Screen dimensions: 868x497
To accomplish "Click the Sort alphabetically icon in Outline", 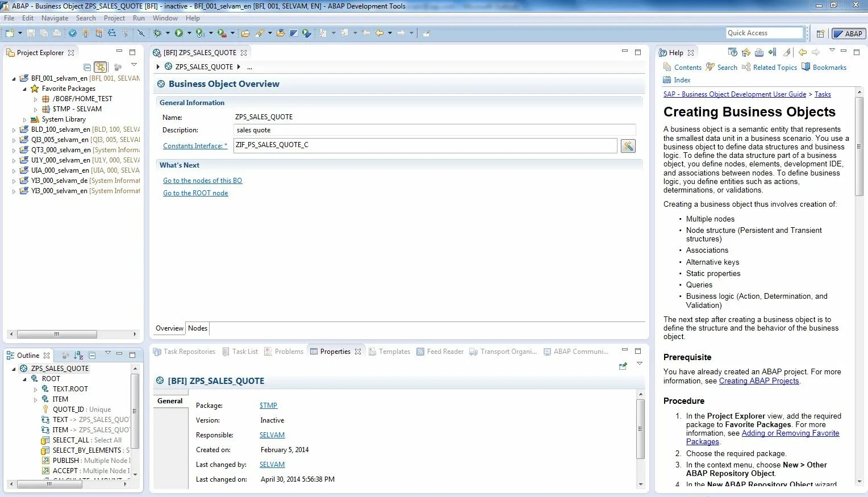I will [x=78, y=355].
